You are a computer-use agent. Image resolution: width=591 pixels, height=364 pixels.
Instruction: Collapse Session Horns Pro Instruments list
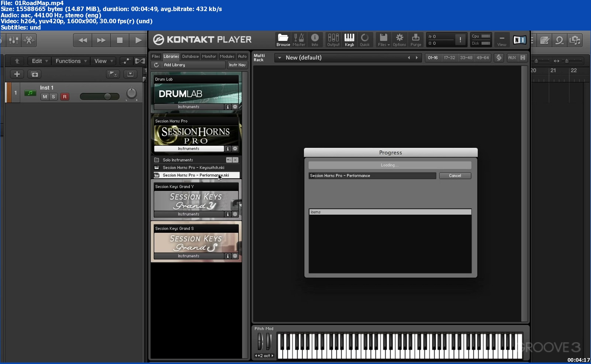pyautogui.click(x=189, y=149)
